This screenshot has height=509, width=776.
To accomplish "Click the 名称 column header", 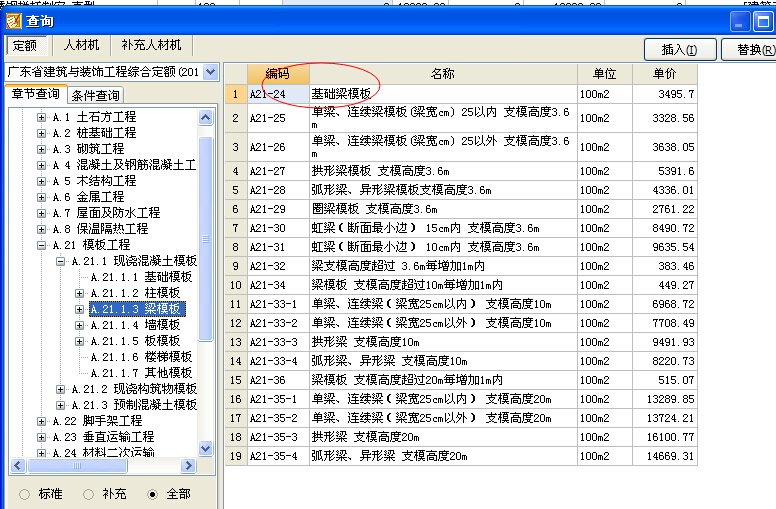I will (443, 74).
